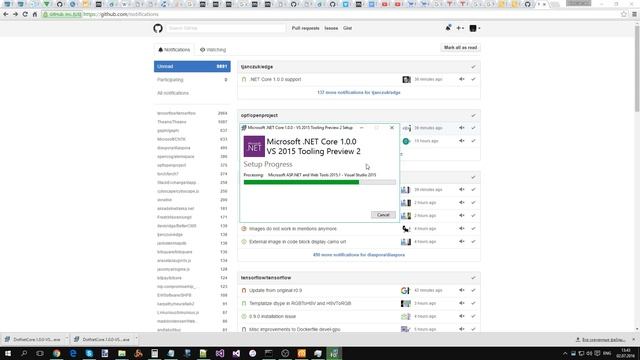Screen dimensions: 640x360
Task: Go back with browser back arrow
Action: point(6,14)
